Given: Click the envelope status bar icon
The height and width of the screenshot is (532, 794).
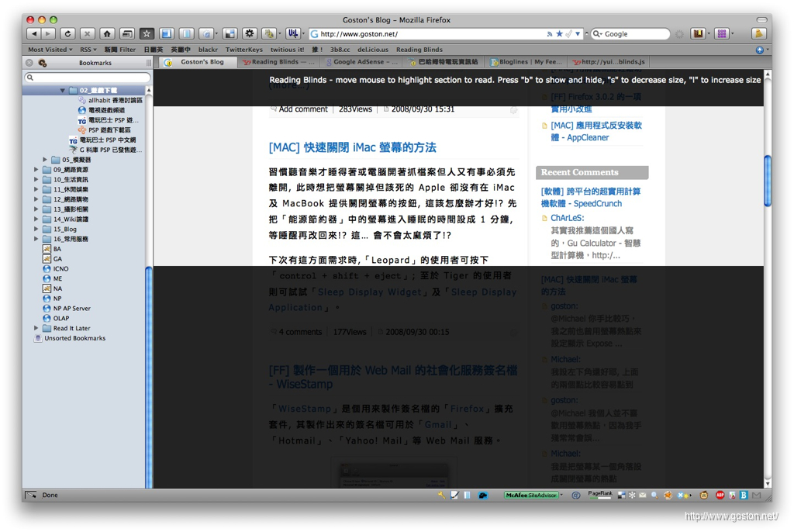Looking at the screenshot, I should pyautogui.click(x=643, y=495).
